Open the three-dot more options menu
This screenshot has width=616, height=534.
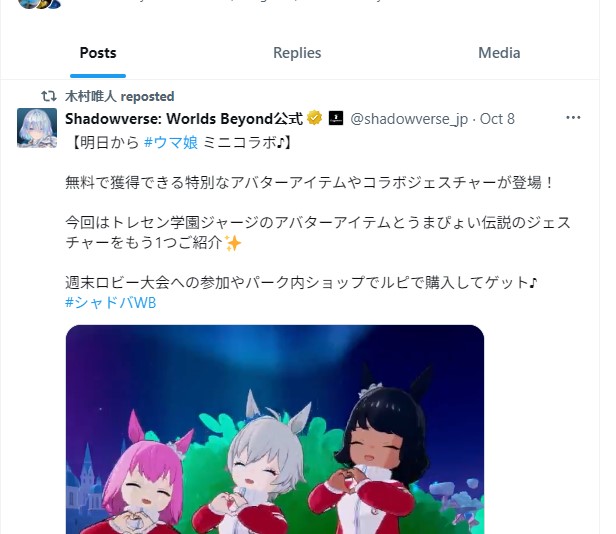click(x=573, y=117)
